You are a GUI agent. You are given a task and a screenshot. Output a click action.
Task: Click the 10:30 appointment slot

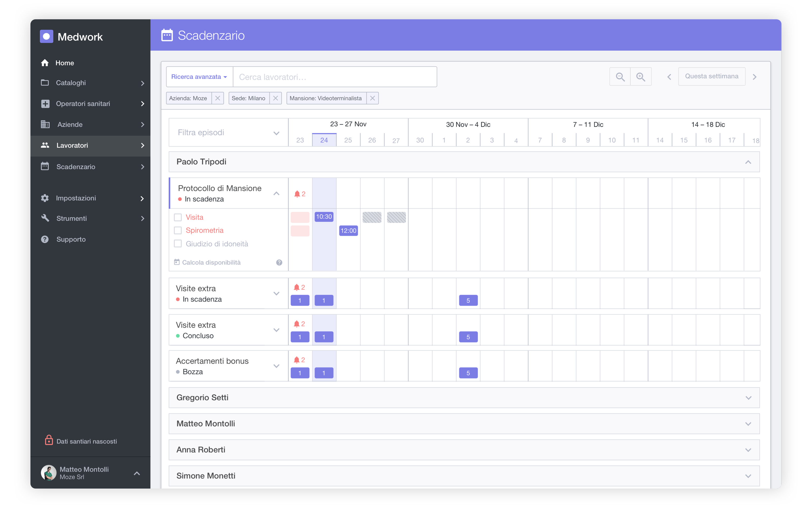click(x=324, y=217)
